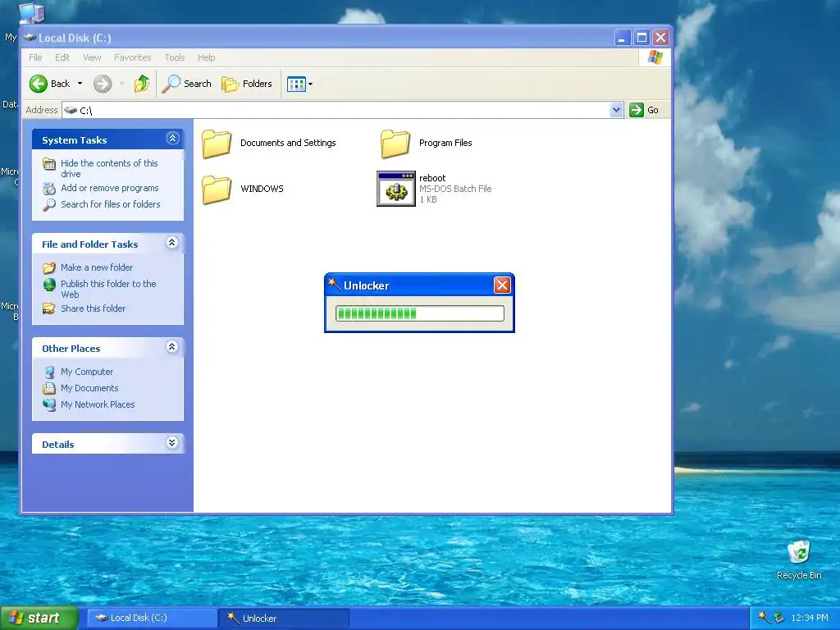Minimize the Local Disk (C:) window
Viewport: 840px width, 630px height.
point(622,38)
